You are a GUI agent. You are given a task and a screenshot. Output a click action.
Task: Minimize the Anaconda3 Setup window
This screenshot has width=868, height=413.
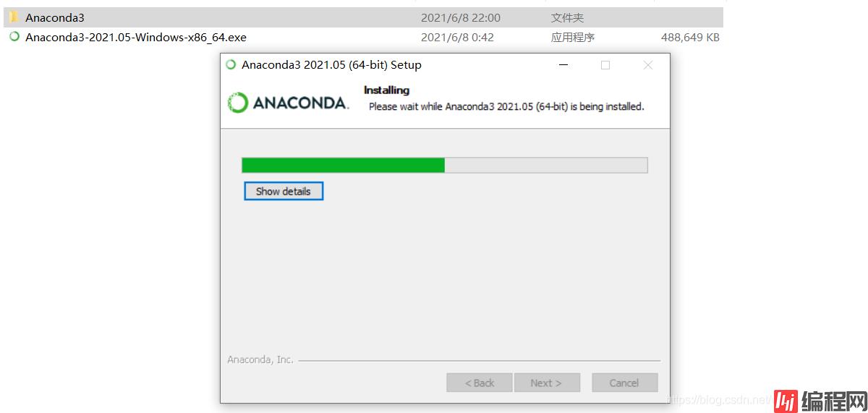[563, 65]
